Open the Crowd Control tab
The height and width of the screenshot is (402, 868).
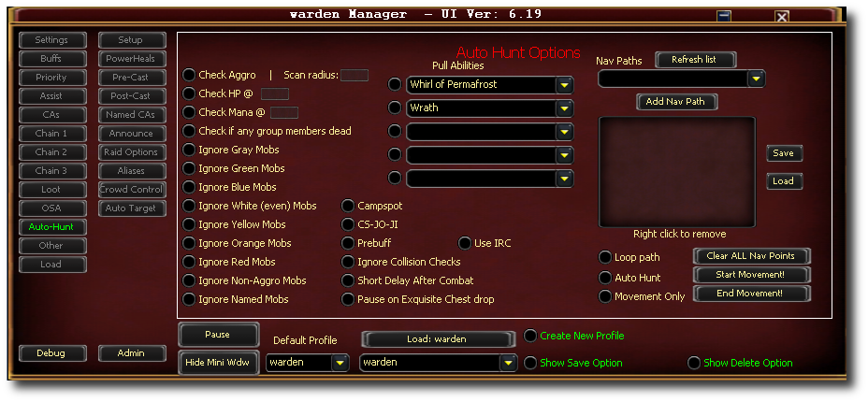click(x=132, y=190)
